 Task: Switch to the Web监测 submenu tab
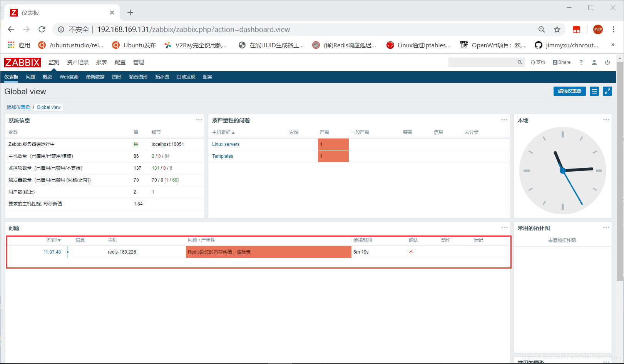(69, 77)
